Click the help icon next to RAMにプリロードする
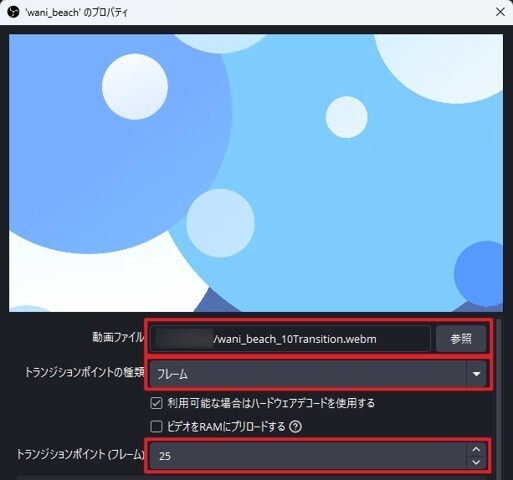This screenshot has height=480, width=513. 295,427
